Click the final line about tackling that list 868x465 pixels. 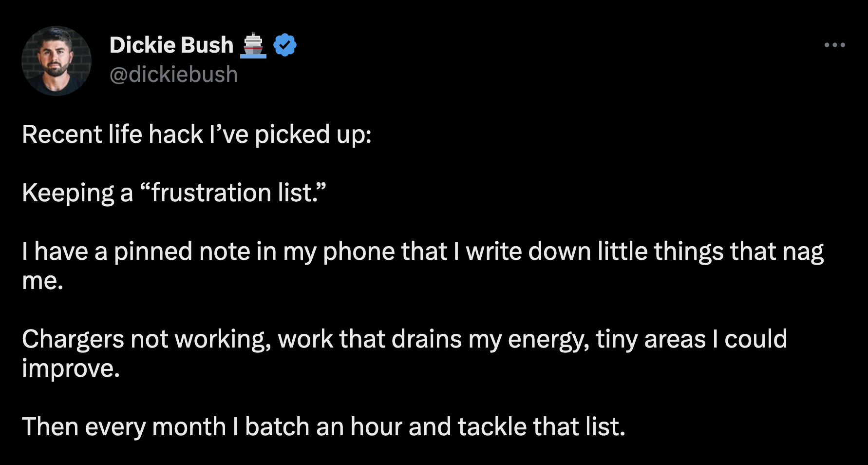coord(324,426)
